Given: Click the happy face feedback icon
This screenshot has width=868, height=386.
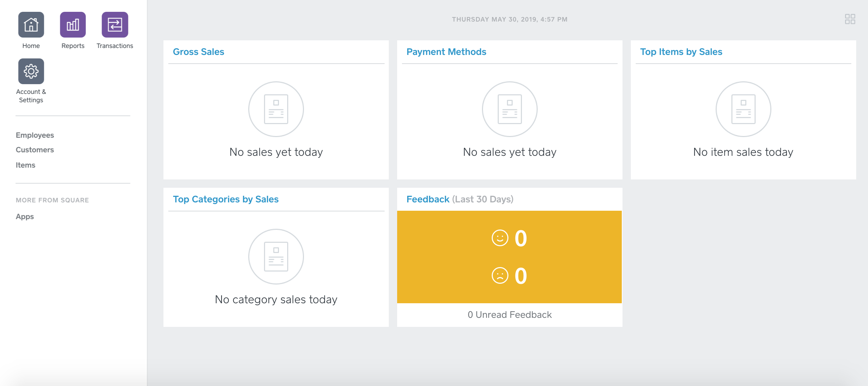Looking at the screenshot, I should [500, 238].
